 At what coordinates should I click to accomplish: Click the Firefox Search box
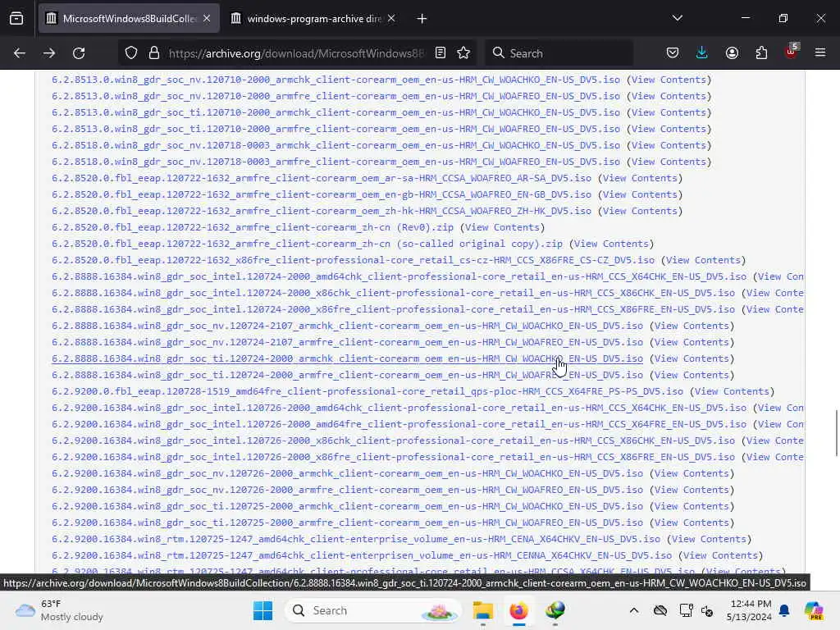(559, 53)
